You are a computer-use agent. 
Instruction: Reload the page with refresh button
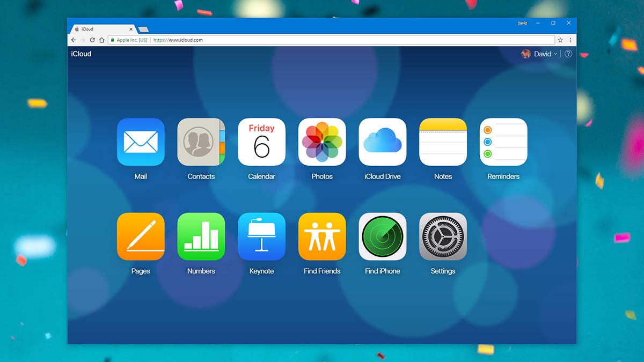tap(92, 40)
